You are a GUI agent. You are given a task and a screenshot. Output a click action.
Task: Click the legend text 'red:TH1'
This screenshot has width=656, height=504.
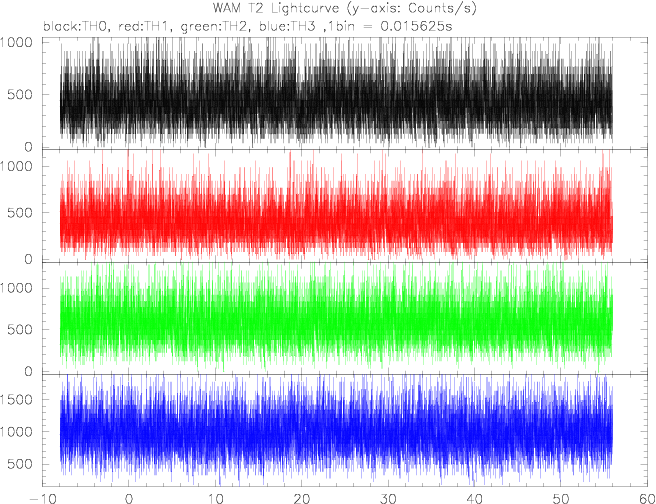[x=144, y=26]
